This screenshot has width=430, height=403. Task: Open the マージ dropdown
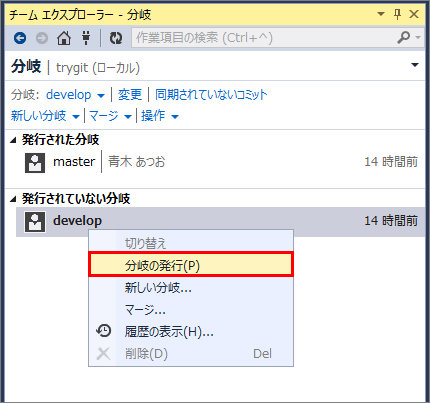(x=110, y=116)
